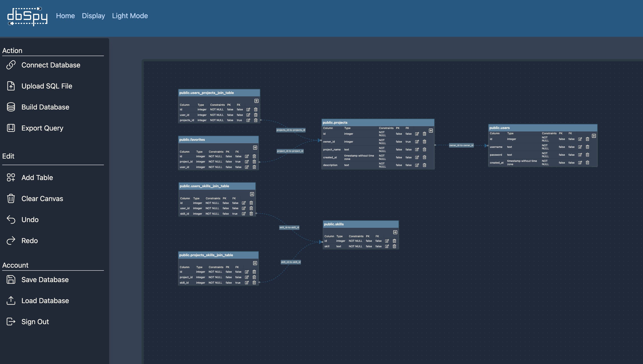Click the Upload SQL File icon
Image resolution: width=643 pixels, height=364 pixels.
click(11, 86)
